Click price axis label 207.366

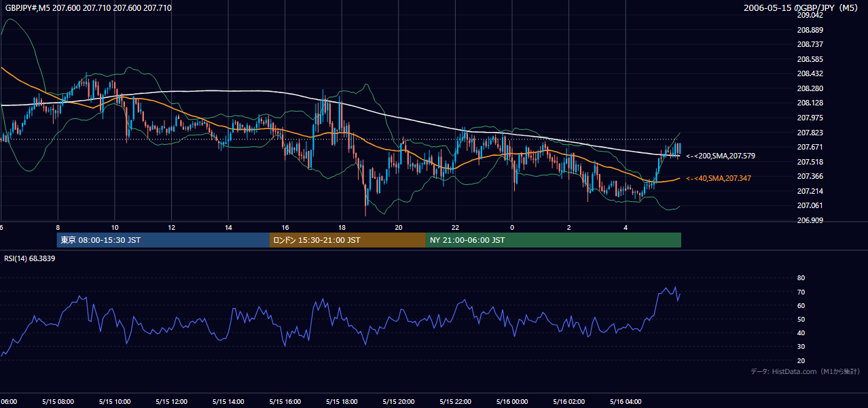pyautogui.click(x=810, y=176)
